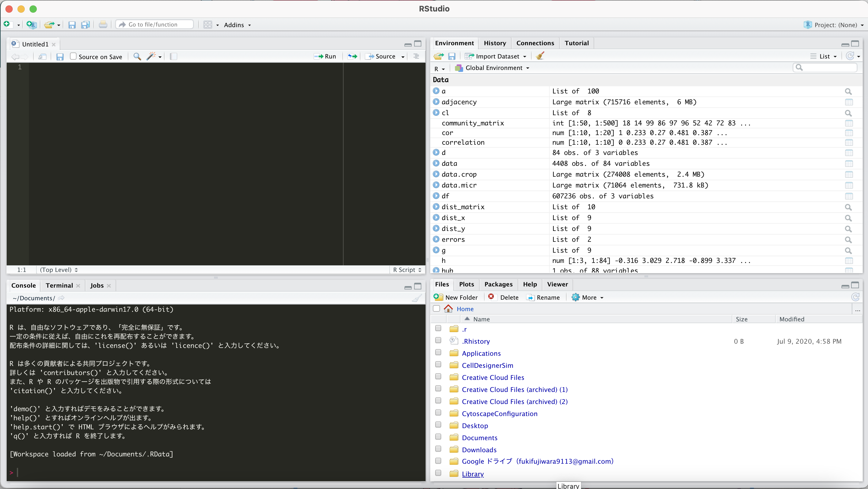Click the code tools magic wand icon
This screenshot has height=489, width=868.
(151, 56)
